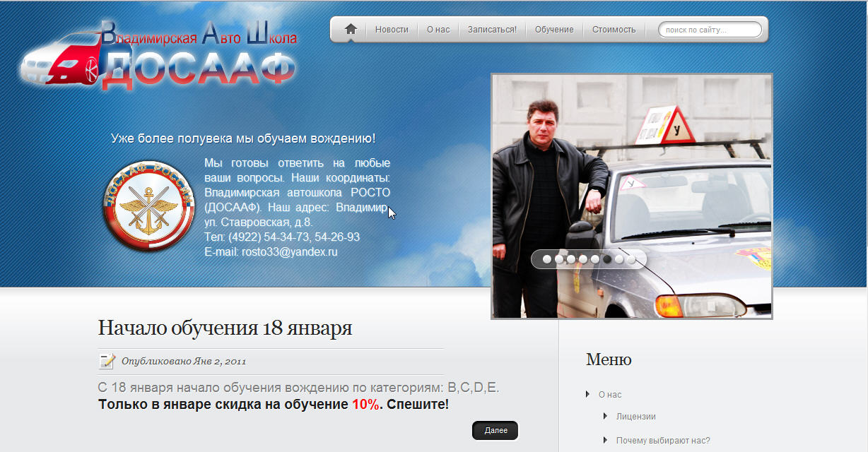Click the pencil icon beside the publication date
Image resolution: width=868 pixels, height=452 pixels.
pos(106,361)
